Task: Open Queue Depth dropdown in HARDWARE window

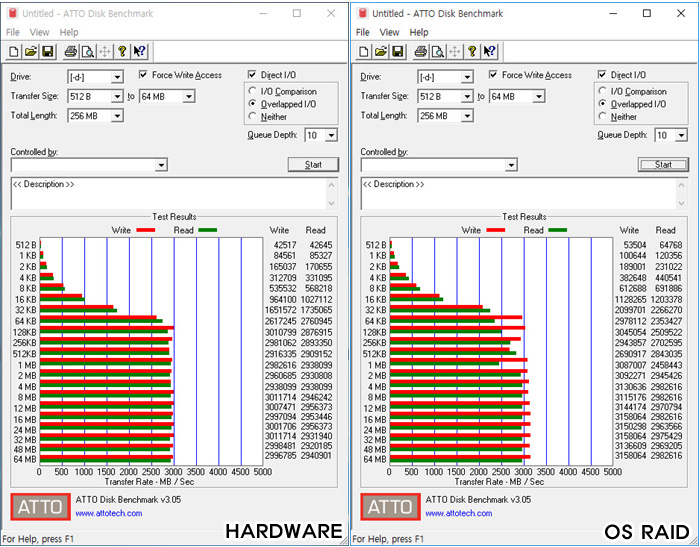Action: tap(331, 135)
